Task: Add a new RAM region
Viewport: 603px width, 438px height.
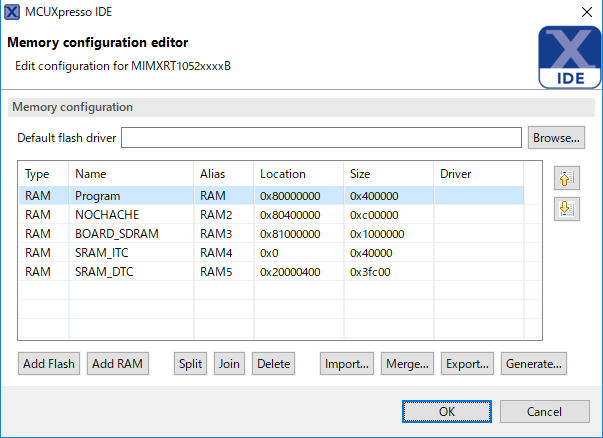Action: (x=117, y=364)
